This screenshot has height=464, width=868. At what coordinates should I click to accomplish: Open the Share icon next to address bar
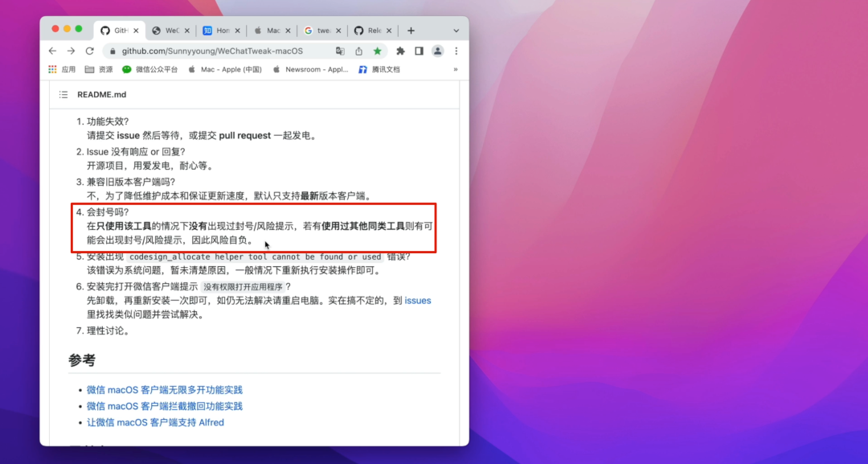coord(359,50)
